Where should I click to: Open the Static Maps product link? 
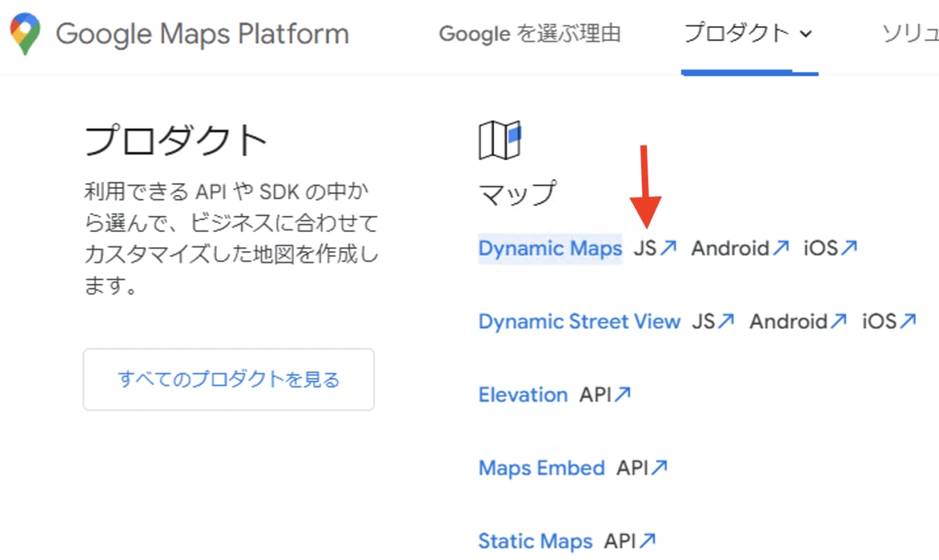pos(535,541)
